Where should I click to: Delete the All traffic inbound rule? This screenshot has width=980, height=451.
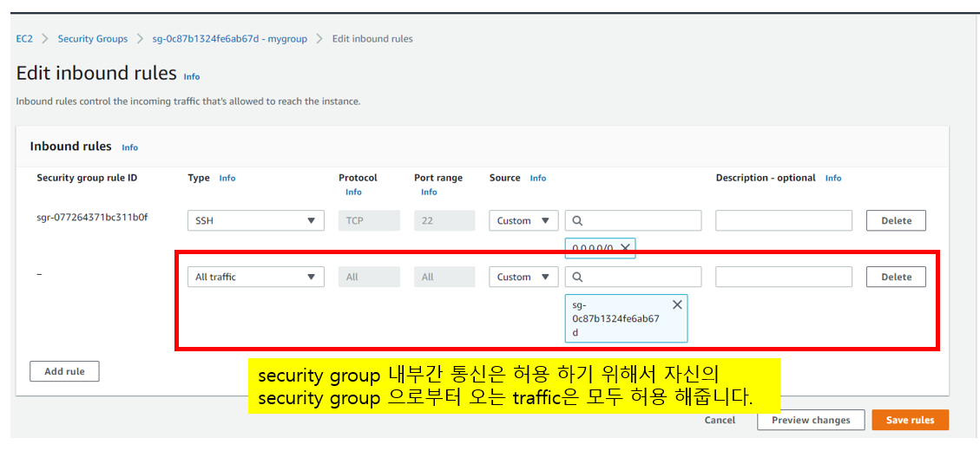(896, 277)
